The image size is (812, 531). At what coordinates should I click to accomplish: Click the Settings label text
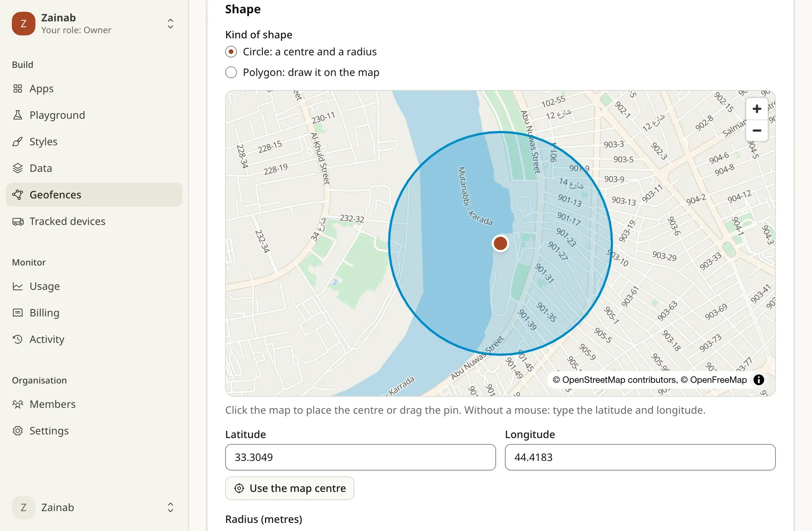click(x=49, y=431)
